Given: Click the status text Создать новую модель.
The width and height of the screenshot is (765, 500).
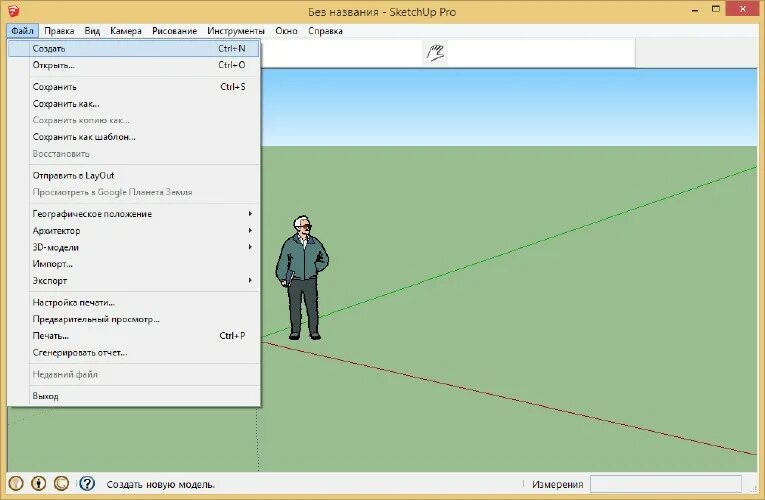Looking at the screenshot, I should [161, 484].
